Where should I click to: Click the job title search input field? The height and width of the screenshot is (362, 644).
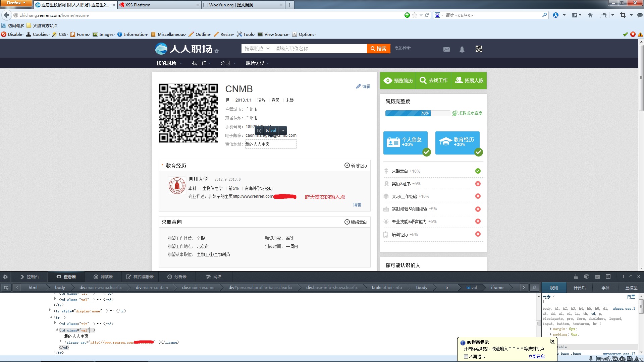click(x=320, y=49)
